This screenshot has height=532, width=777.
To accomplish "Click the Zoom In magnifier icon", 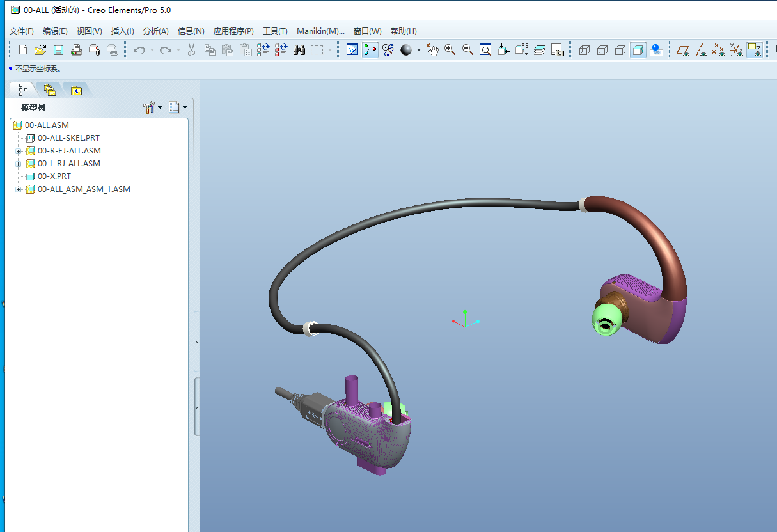I will [450, 50].
